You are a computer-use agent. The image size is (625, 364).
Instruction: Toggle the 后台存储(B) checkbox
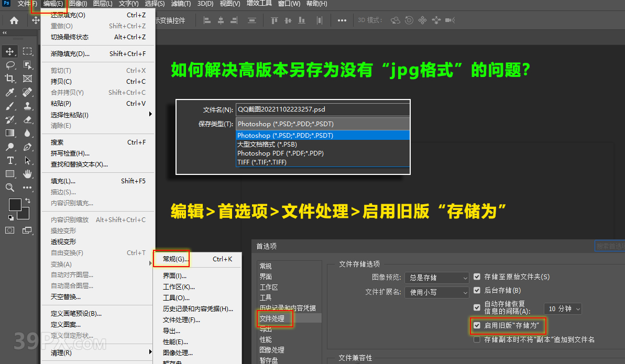tap(477, 290)
